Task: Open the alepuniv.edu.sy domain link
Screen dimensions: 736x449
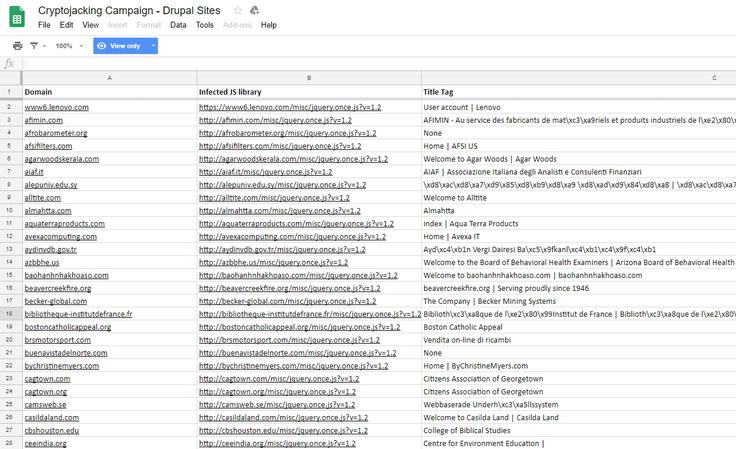Action: point(51,185)
